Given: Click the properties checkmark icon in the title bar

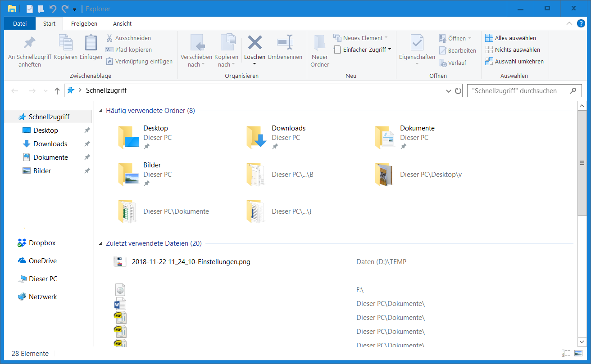Looking at the screenshot, I should point(30,9).
